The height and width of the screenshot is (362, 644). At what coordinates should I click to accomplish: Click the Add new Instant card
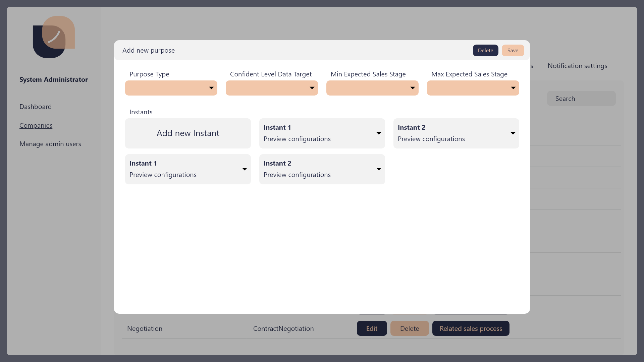click(188, 133)
